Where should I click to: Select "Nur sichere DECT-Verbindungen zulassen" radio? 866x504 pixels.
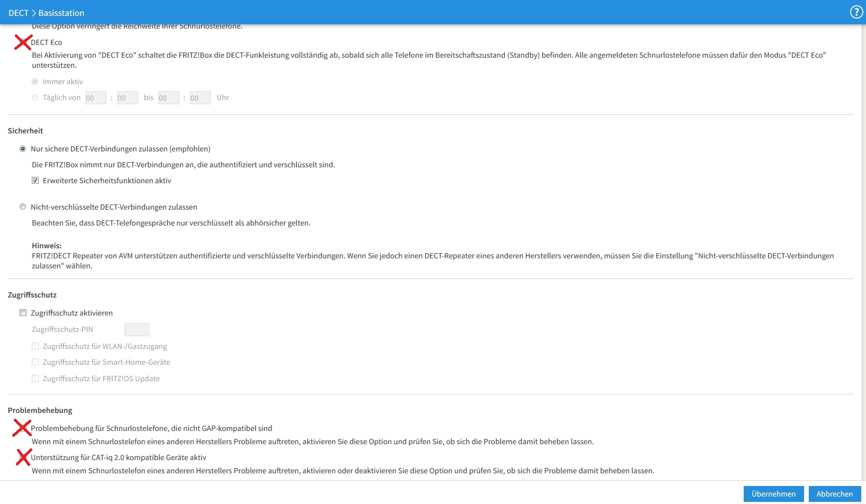pos(23,149)
